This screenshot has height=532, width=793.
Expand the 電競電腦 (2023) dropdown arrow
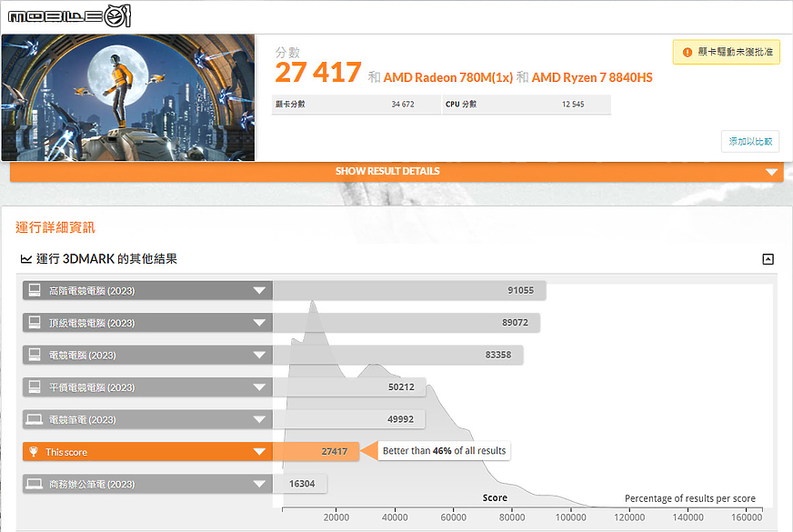(x=259, y=355)
